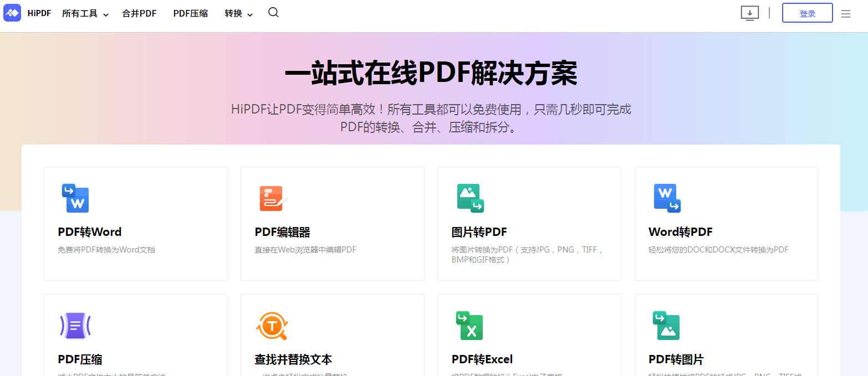Click the 图片转PDF green image icon

tap(470, 198)
